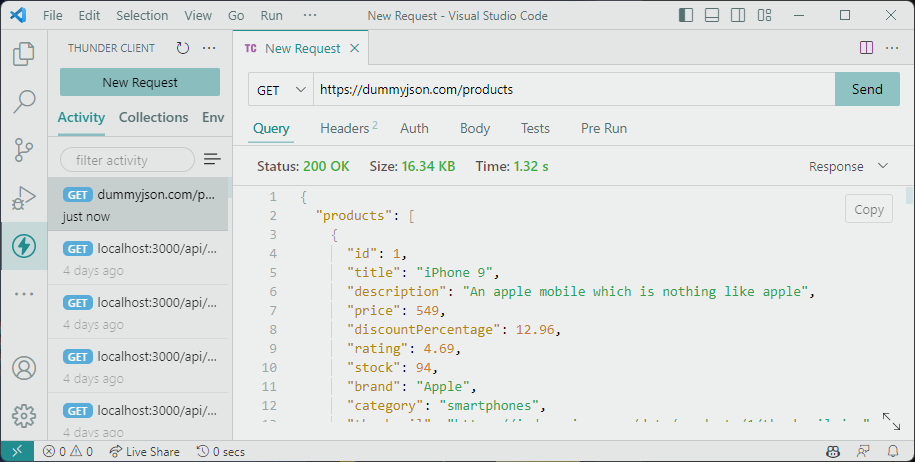Screen dimensions: 915x462
Task: Open the Thunder Client lightning bolt icon
Action: coord(24,246)
